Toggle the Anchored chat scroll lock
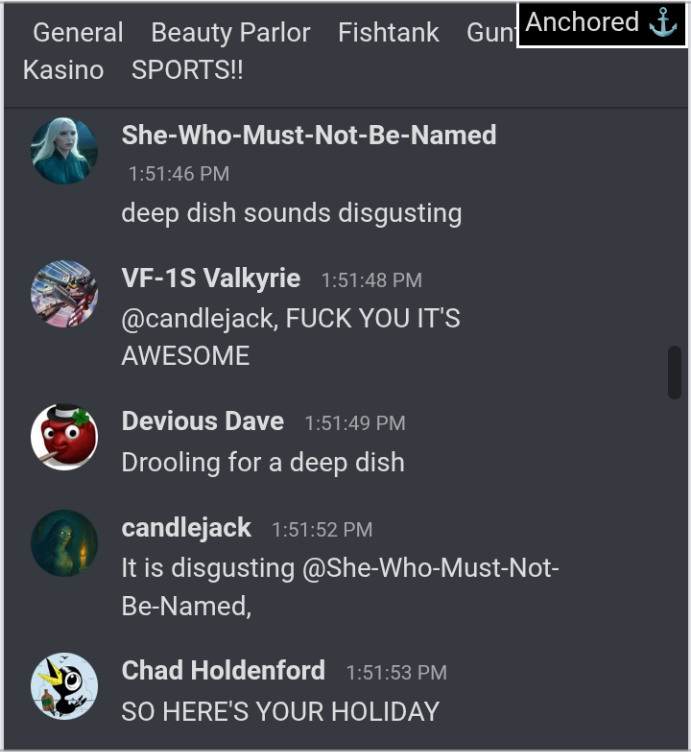 (601, 24)
